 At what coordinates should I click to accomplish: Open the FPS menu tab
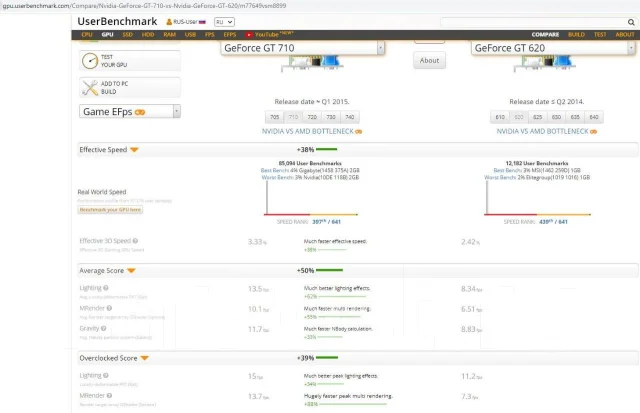pos(210,35)
